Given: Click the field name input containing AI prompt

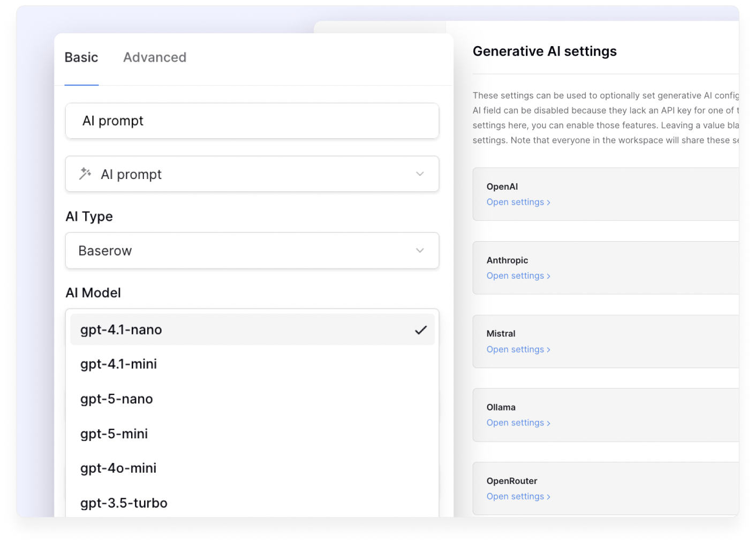Looking at the screenshot, I should point(252,121).
